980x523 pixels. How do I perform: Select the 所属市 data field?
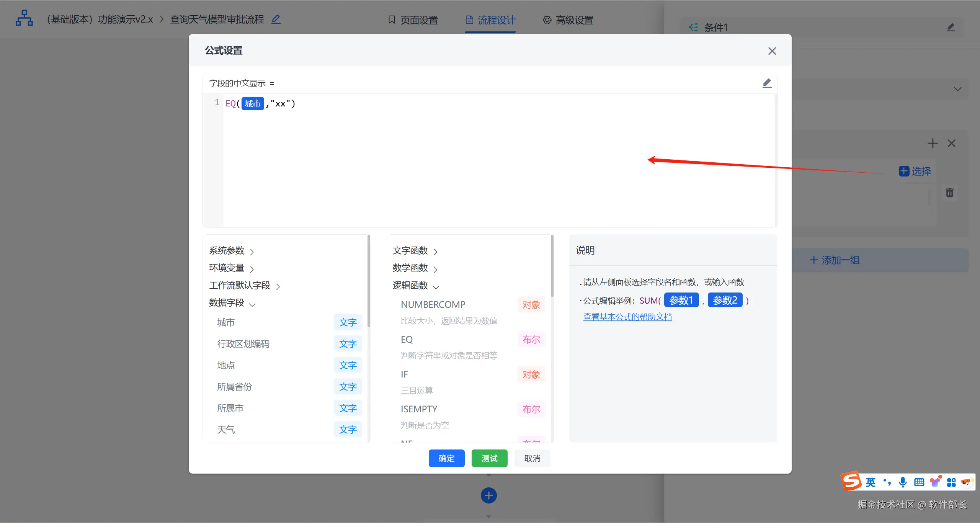289,408
